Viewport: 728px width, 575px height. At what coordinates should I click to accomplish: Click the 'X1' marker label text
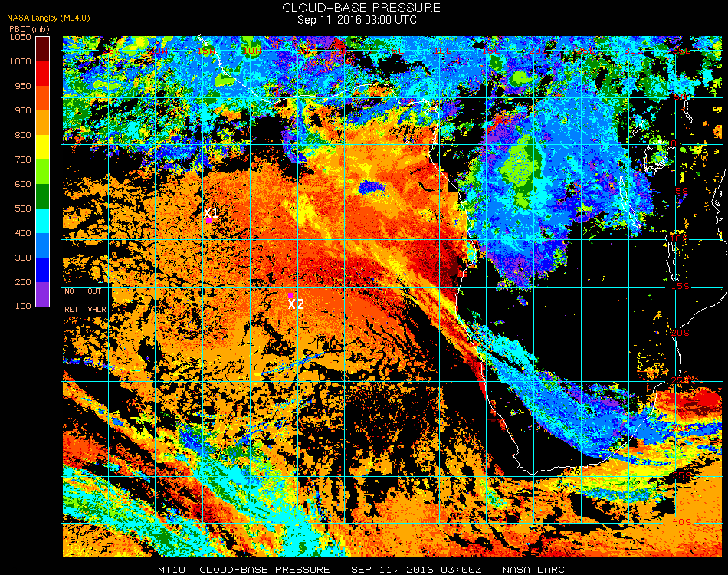[211, 212]
